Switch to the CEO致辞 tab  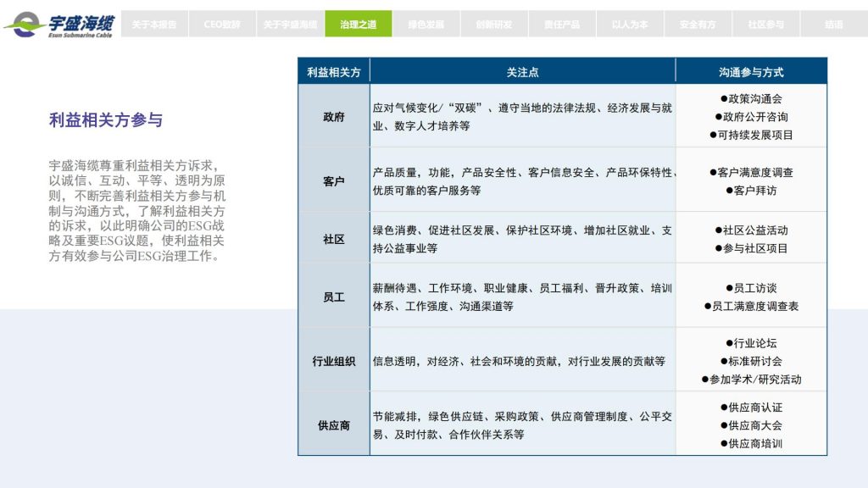coord(222,25)
